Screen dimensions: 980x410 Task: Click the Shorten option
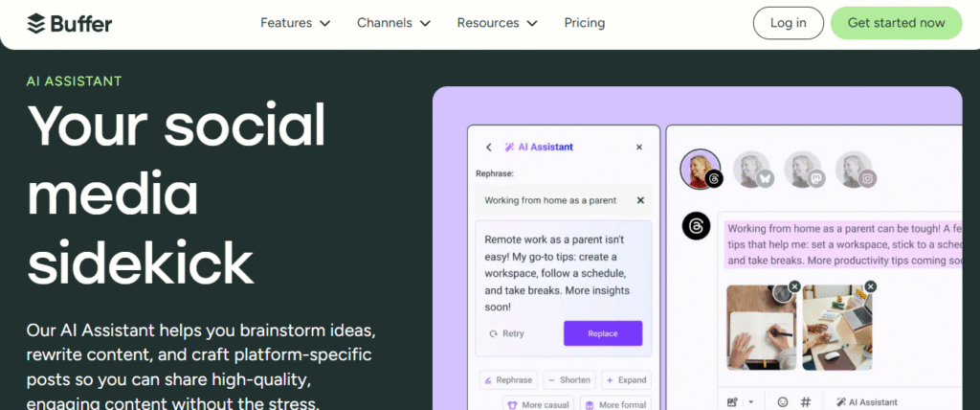(569, 380)
